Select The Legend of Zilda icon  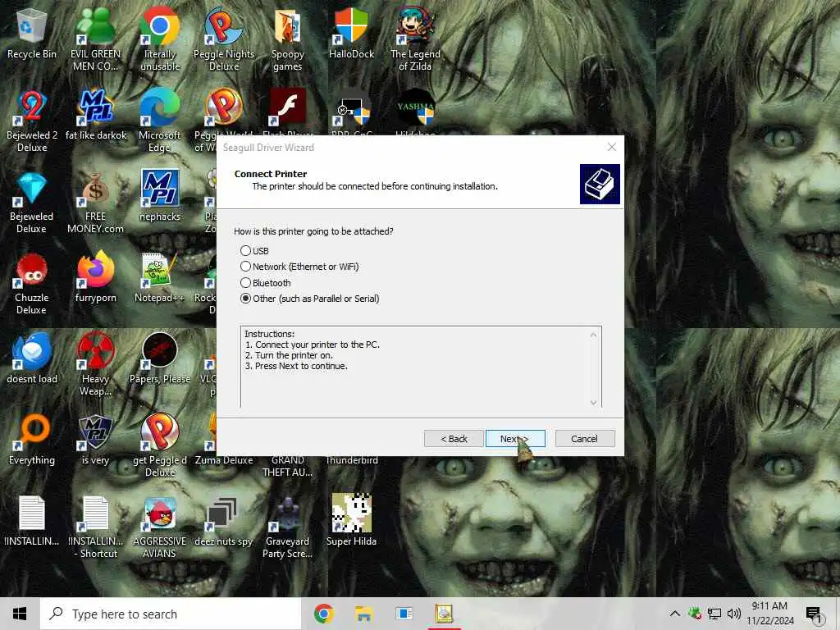coord(415,39)
